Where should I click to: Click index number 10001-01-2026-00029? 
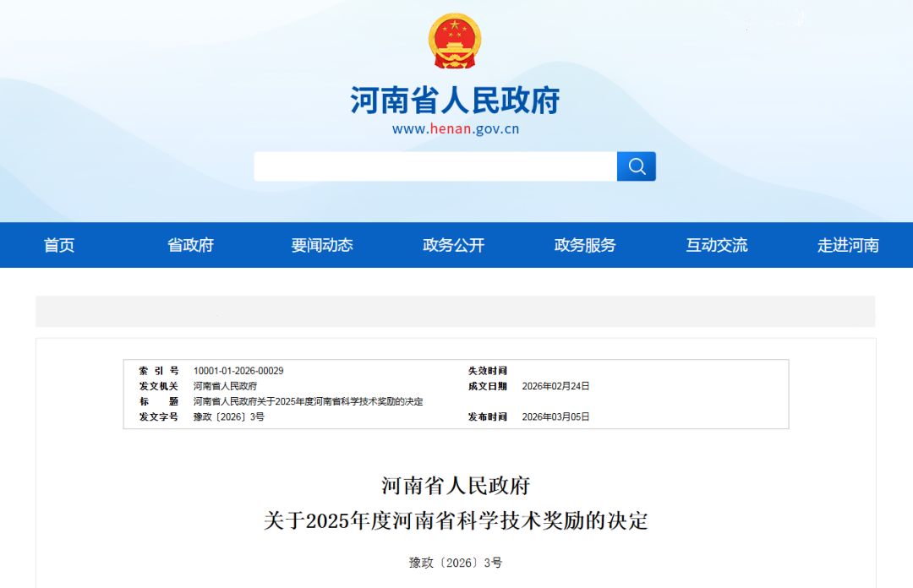pos(238,371)
